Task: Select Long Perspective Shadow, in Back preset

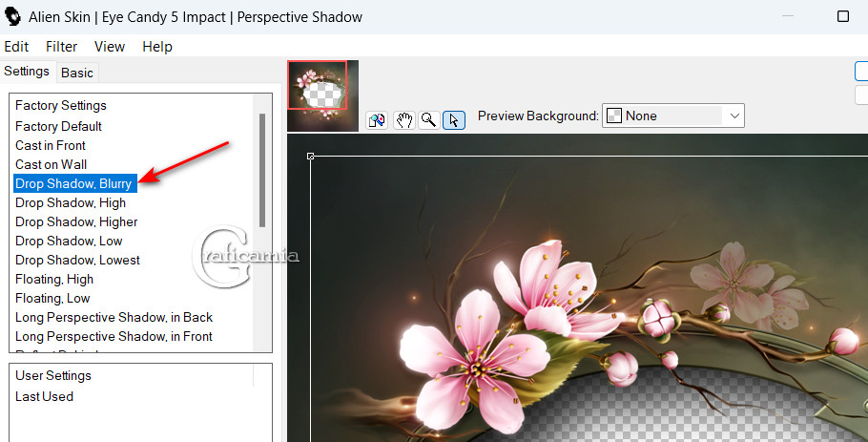Action: point(114,317)
